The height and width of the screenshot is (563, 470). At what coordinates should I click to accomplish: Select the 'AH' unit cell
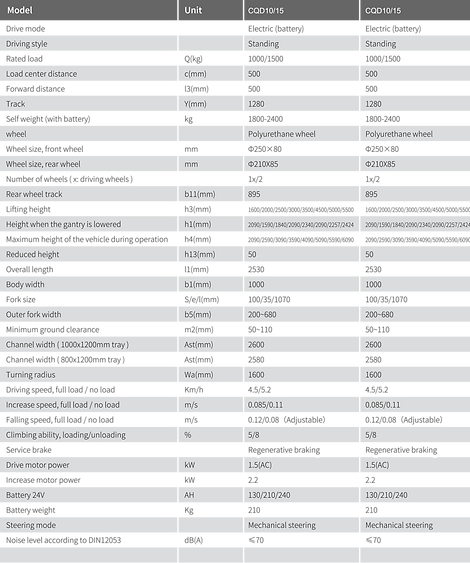[189, 495]
